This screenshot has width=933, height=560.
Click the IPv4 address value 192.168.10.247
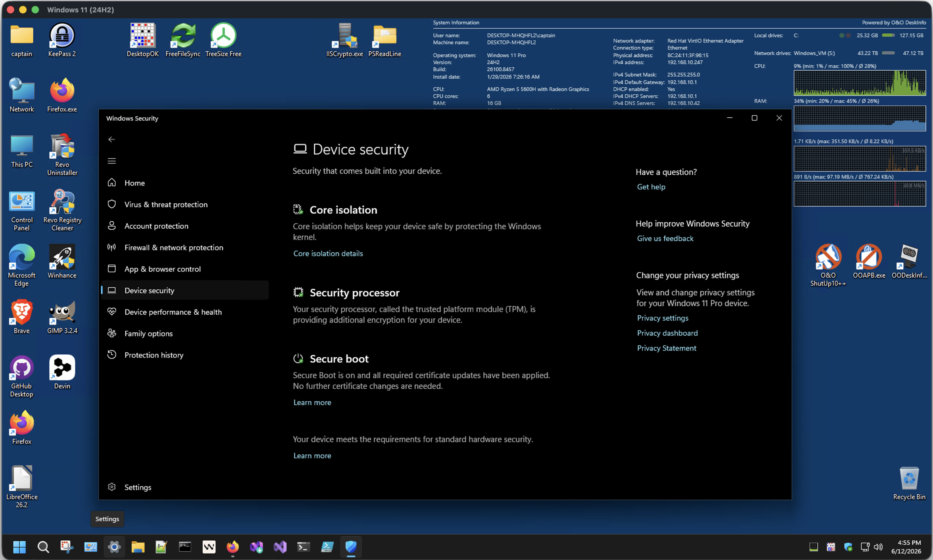685,62
